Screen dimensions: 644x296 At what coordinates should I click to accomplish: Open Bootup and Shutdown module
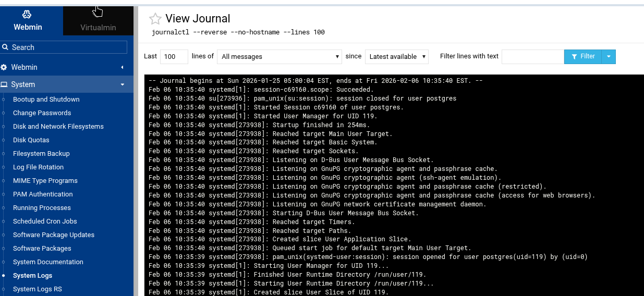pos(46,99)
